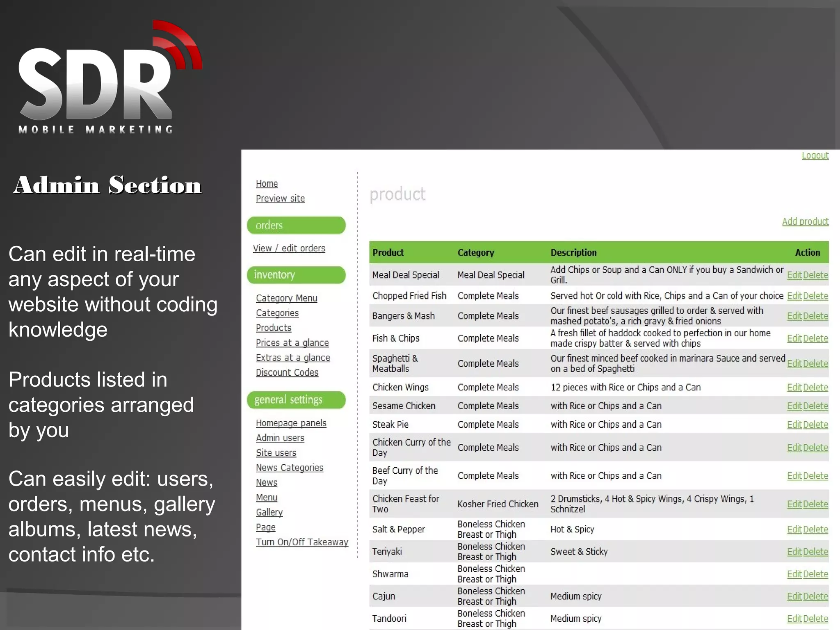The image size is (840, 630).
Task: Open the Page link
Action: [265, 527]
